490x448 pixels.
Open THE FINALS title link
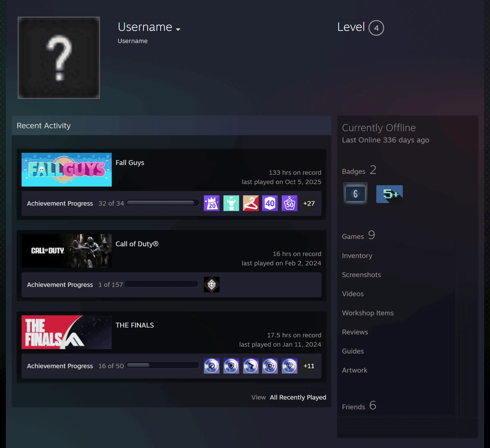[135, 325]
